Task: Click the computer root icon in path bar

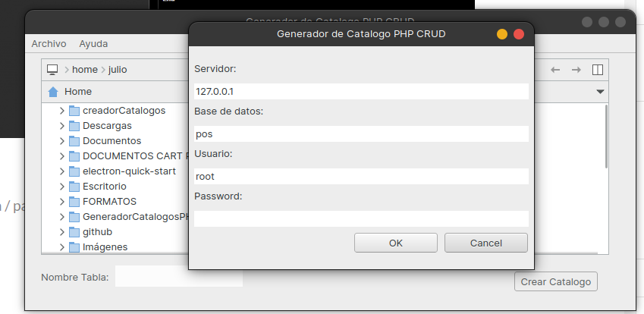Action: pyautogui.click(x=52, y=70)
